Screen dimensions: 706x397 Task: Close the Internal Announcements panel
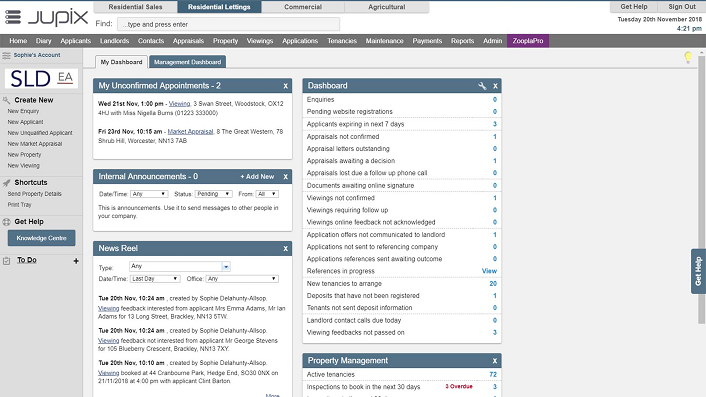click(285, 177)
